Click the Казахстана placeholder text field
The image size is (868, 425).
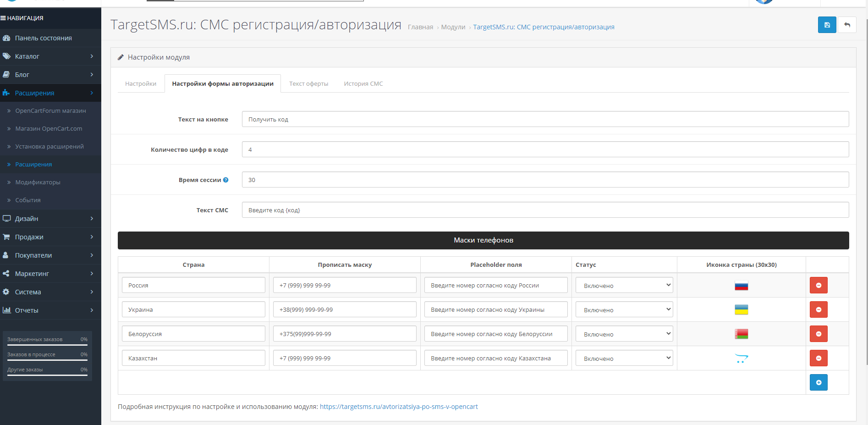[496, 358]
